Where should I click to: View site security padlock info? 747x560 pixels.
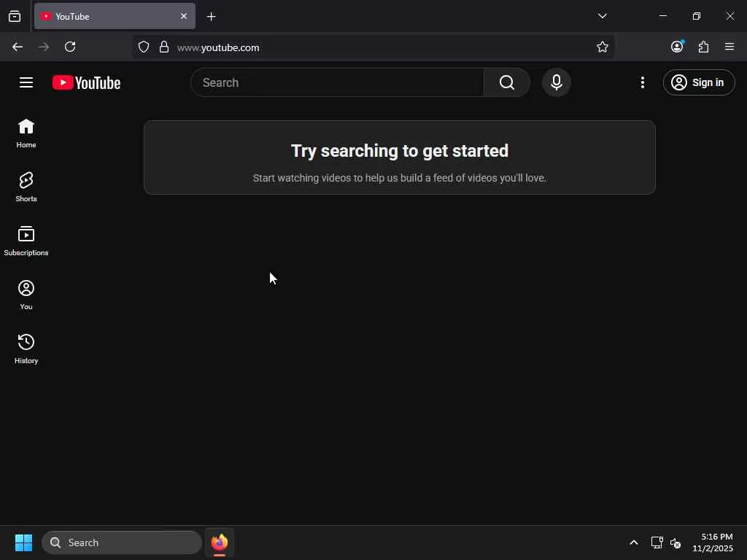(x=164, y=47)
